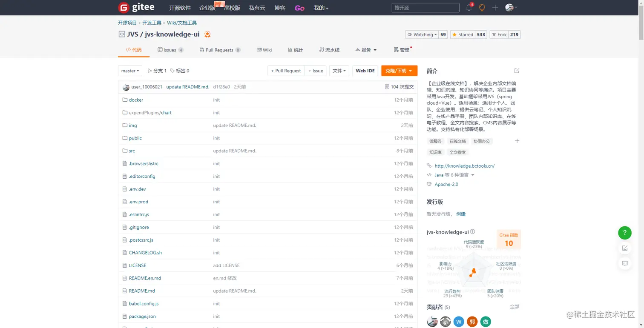Image resolution: width=644 pixels, height=328 pixels.
Task: Open the expendPlugins/chart folder
Action: [x=150, y=112]
